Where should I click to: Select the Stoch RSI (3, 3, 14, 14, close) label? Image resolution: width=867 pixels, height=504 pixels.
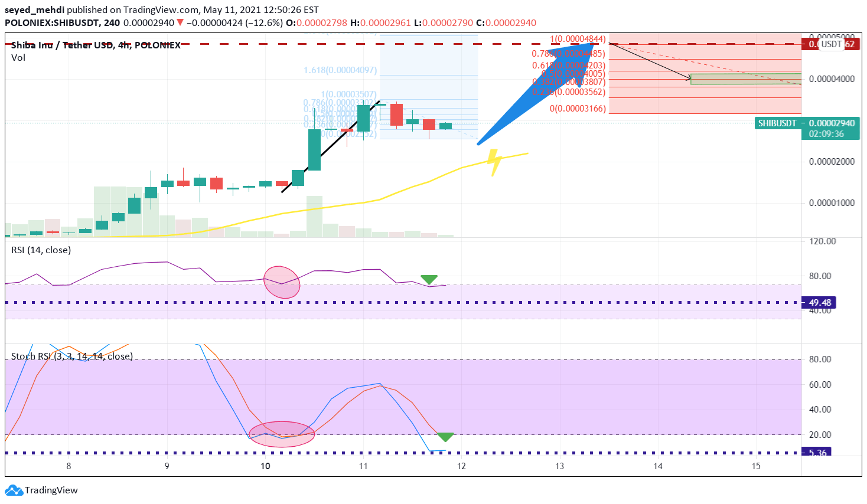(72, 356)
